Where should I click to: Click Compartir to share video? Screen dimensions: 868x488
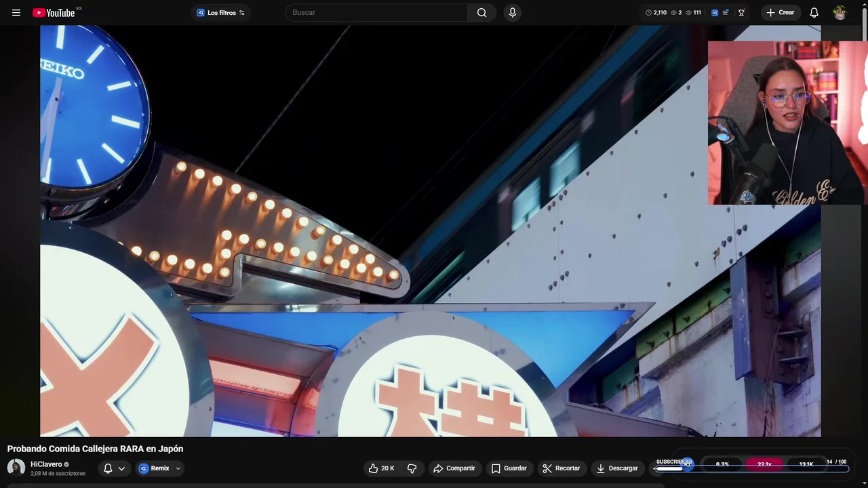click(x=454, y=468)
